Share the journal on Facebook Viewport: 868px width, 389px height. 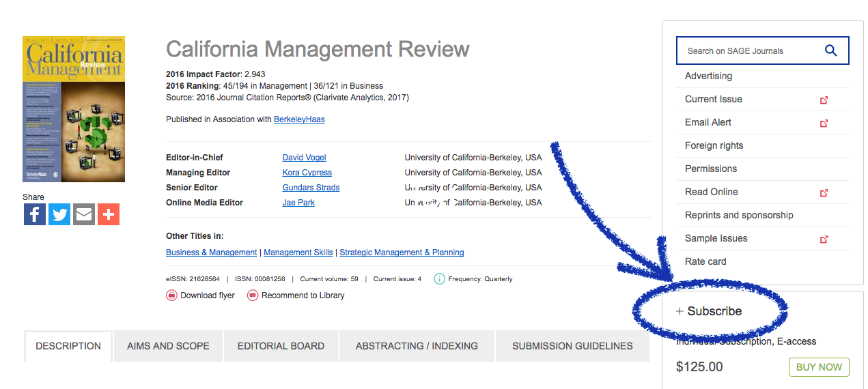(35, 214)
